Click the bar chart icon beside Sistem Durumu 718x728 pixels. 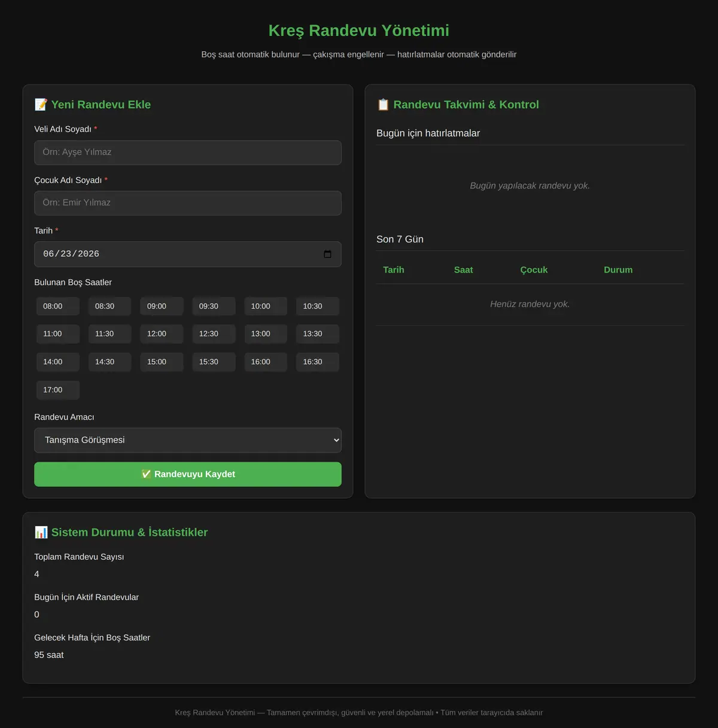tap(41, 532)
